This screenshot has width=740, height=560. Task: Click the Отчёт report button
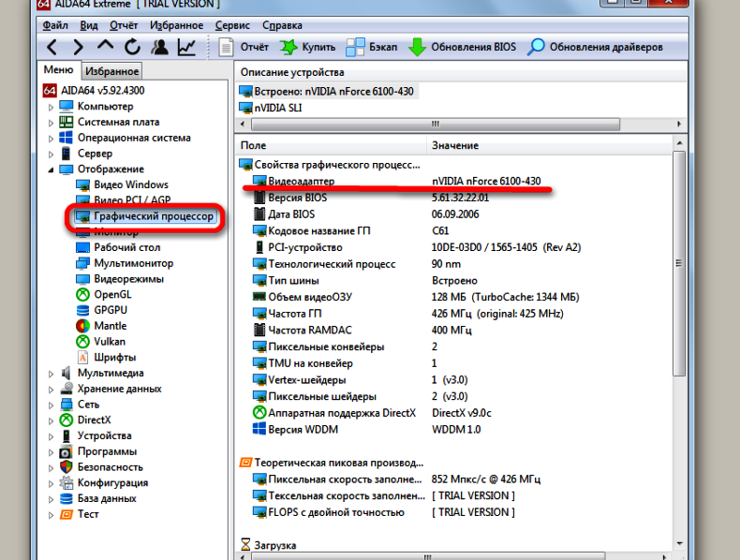click(244, 47)
